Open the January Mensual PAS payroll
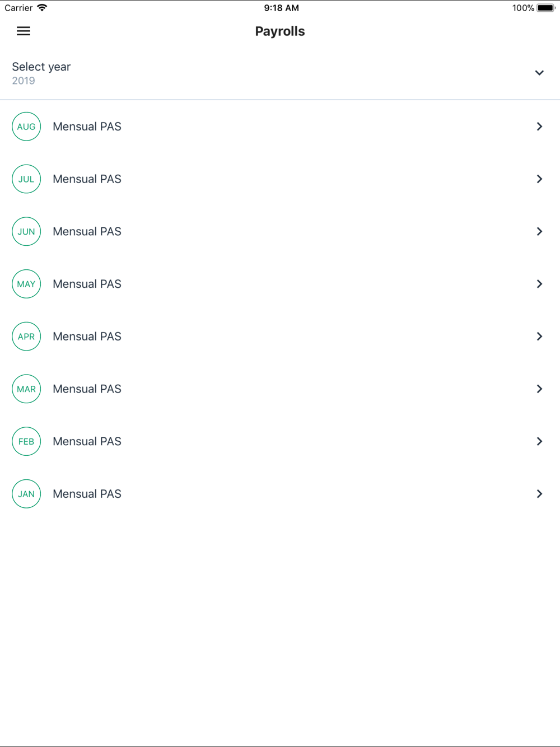This screenshot has height=747, width=560. 87,494
